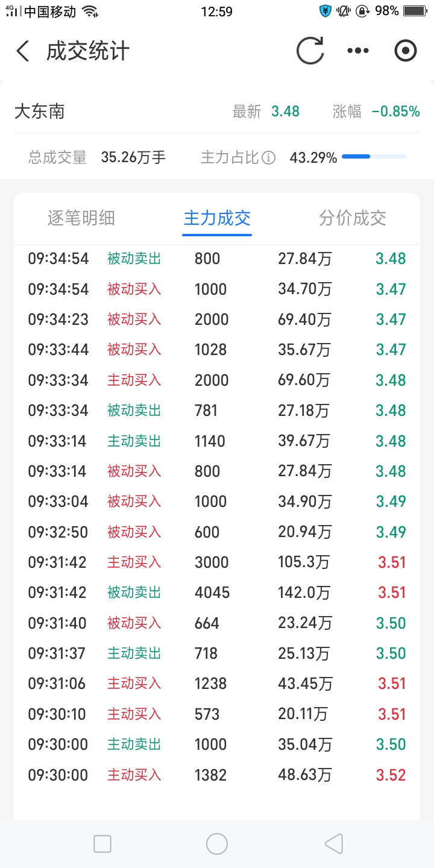Tap the info icon beside 主力占比
Image resolution: width=434 pixels, height=868 pixels.
(269, 158)
